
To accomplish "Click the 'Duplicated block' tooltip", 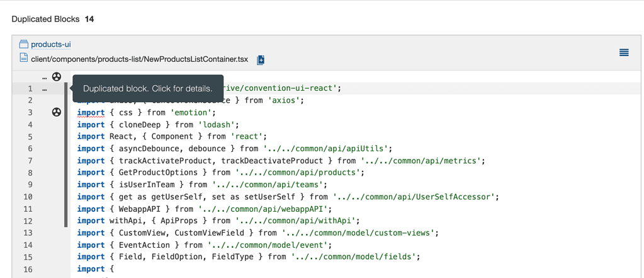I will [x=148, y=88].
